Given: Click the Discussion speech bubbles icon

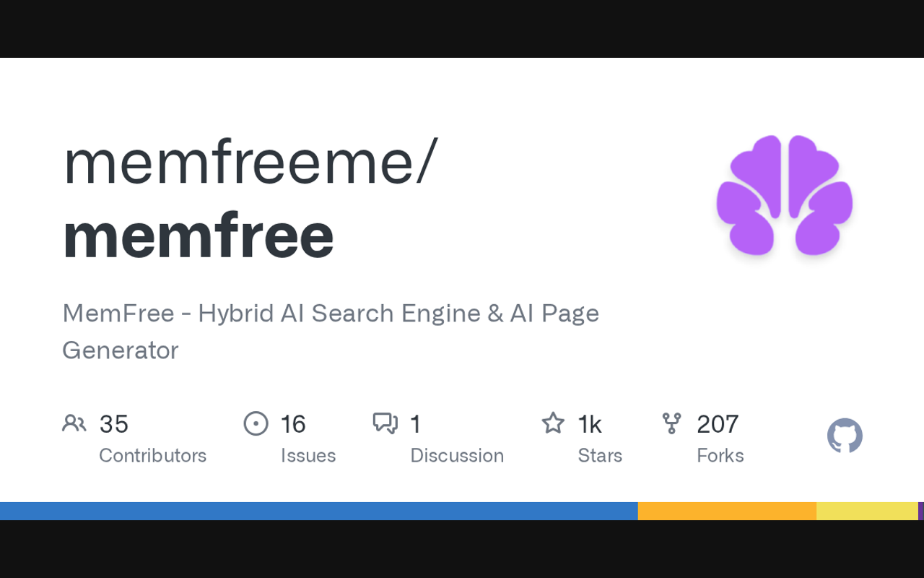Looking at the screenshot, I should coord(385,423).
